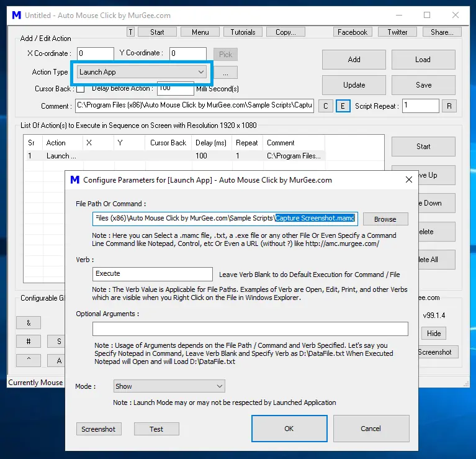
Task: Click the R button beside Script Repeat
Action: click(449, 106)
